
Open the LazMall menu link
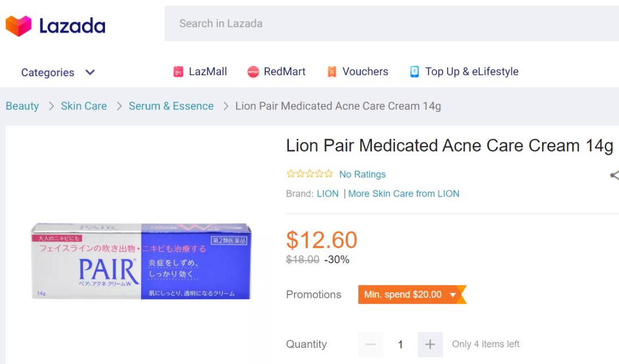(207, 72)
